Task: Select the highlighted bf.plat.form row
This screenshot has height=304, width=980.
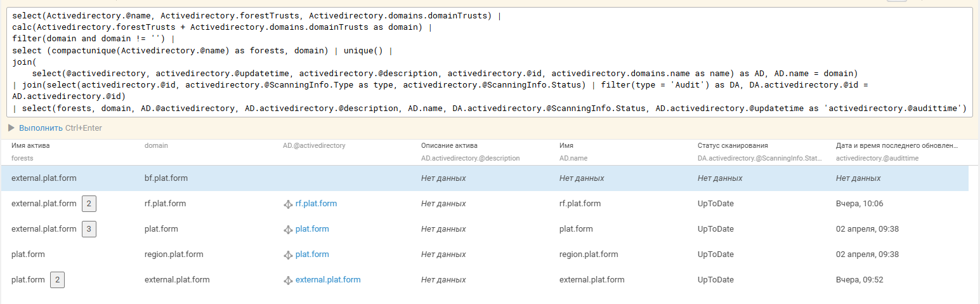Action: pos(485,178)
